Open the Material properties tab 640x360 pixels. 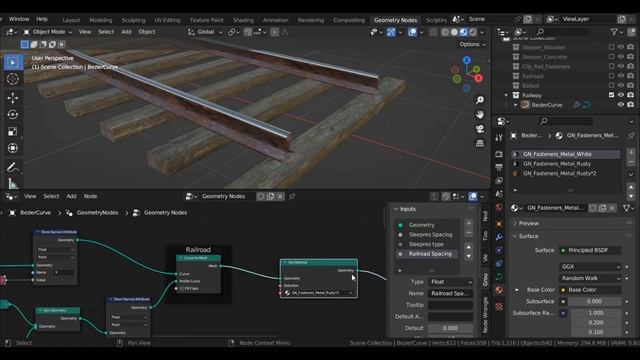pyautogui.click(x=499, y=290)
